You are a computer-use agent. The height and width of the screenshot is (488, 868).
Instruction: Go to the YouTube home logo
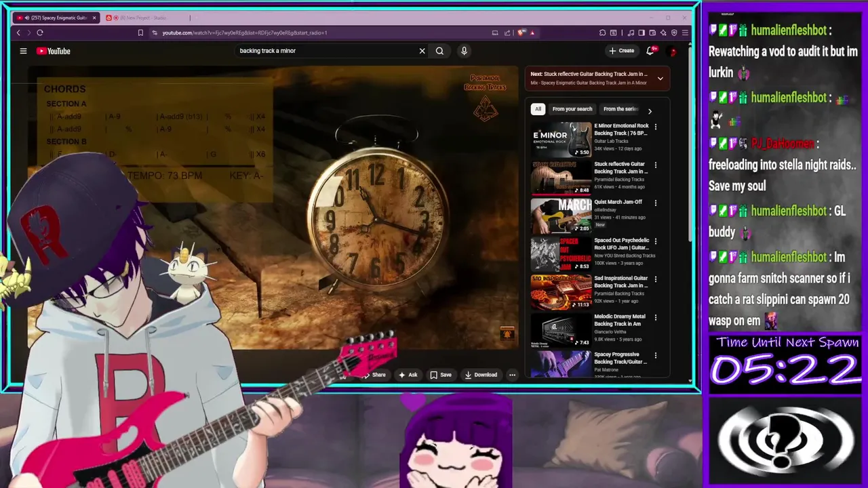click(54, 51)
